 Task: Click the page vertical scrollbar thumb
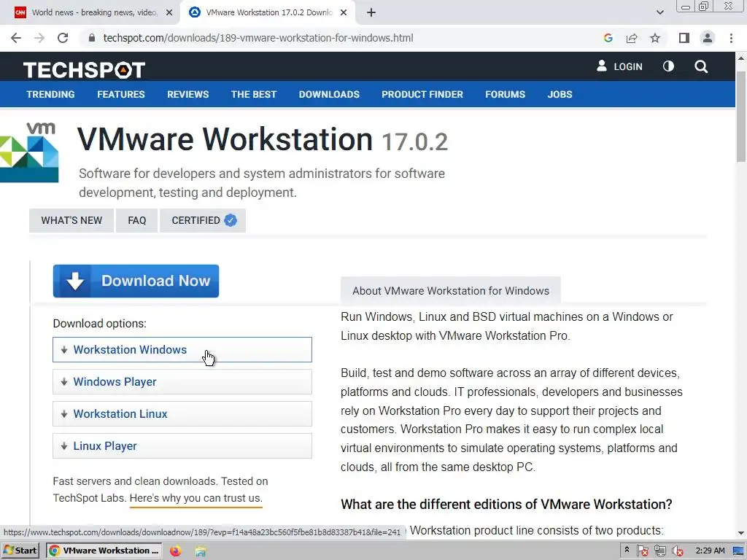point(741,117)
